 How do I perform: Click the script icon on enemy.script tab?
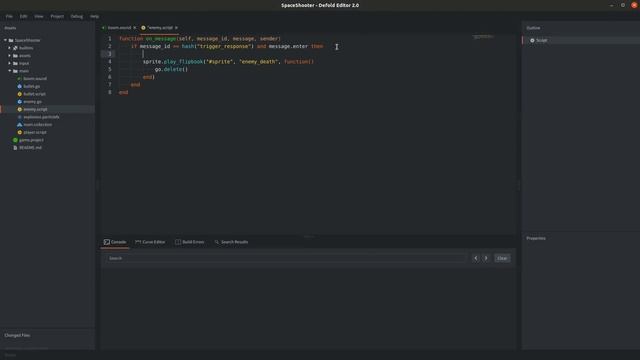pyautogui.click(x=143, y=28)
